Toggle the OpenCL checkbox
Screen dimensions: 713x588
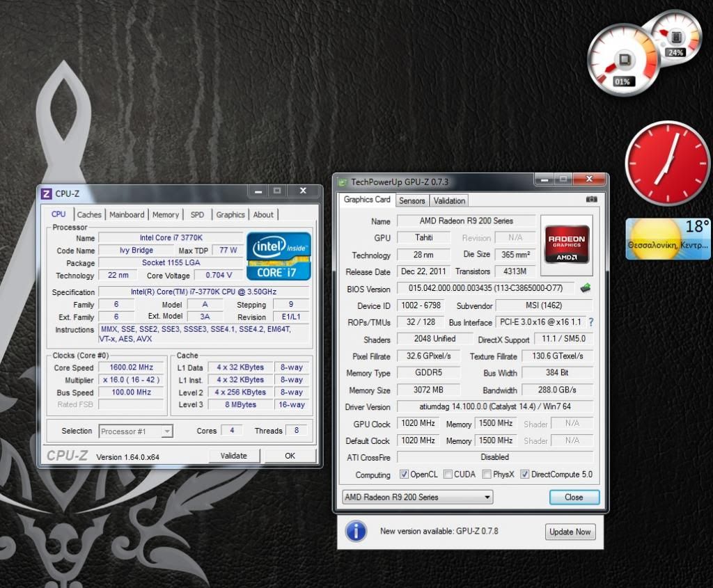(x=405, y=475)
